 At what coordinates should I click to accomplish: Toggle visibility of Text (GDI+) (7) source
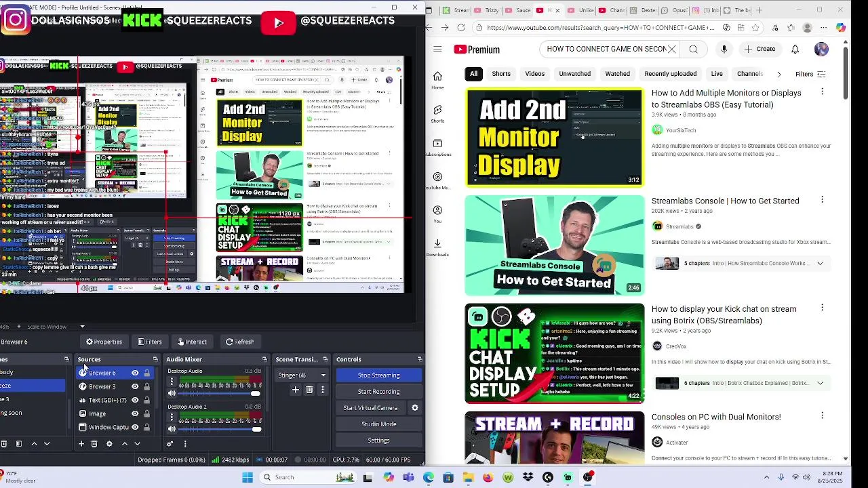[135, 400]
